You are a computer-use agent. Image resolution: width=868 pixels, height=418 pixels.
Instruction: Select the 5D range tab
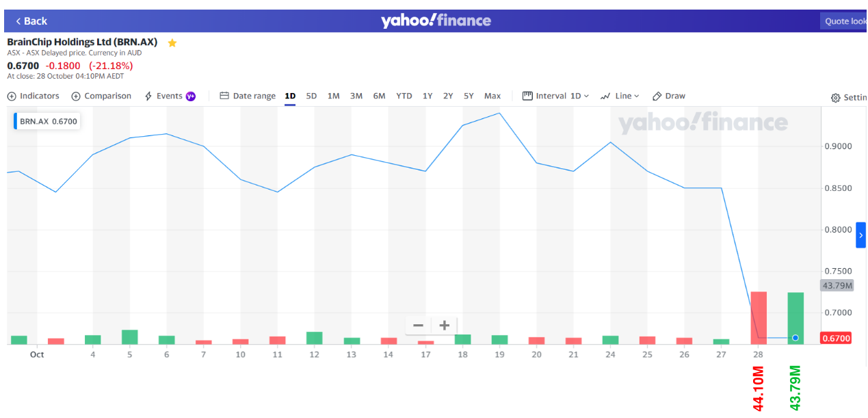coord(311,96)
